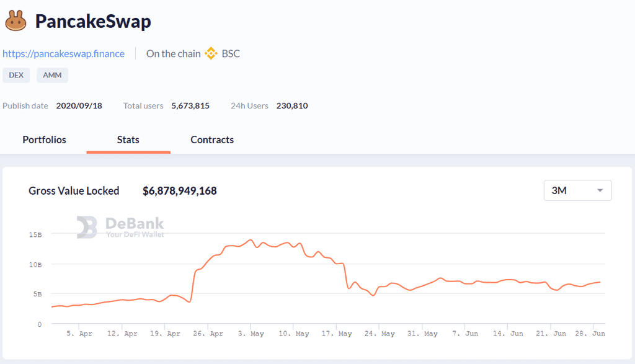This screenshot has width=635, height=364.
Task: Click the 26. Apr label on x-axis
Action: (208, 334)
